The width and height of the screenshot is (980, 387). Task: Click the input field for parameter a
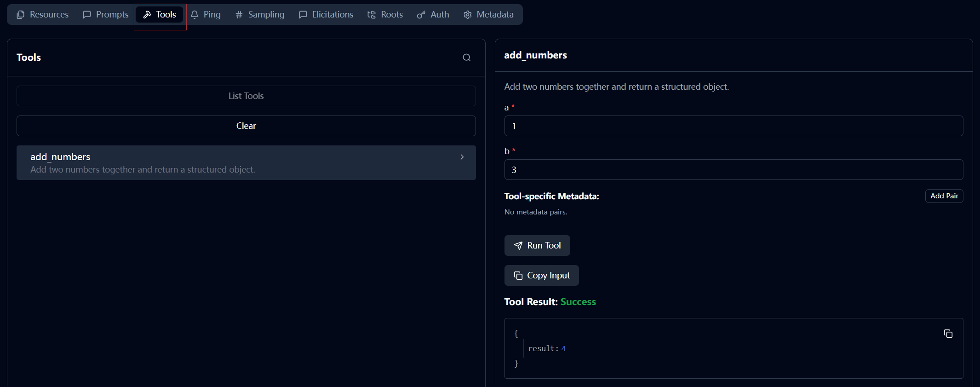tap(734, 126)
